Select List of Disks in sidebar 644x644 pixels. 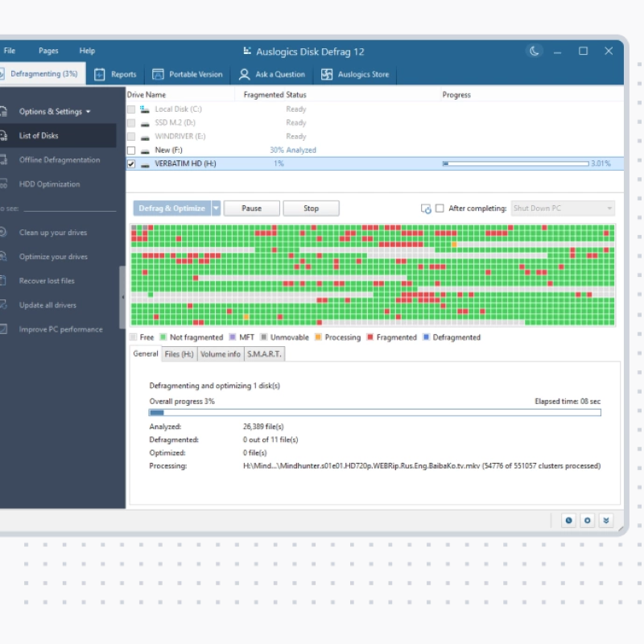pyautogui.click(x=58, y=135)
